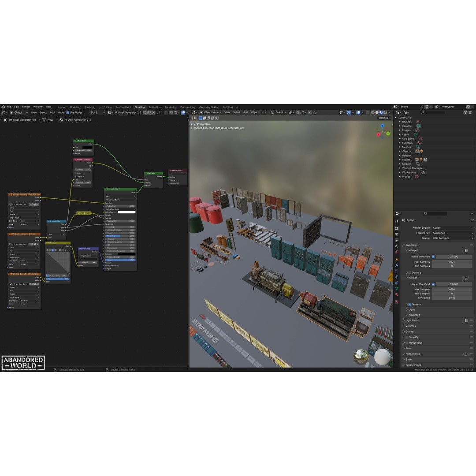
Task: Open the Feature Set Supported dropdown
Action: (x=453, y=233)
